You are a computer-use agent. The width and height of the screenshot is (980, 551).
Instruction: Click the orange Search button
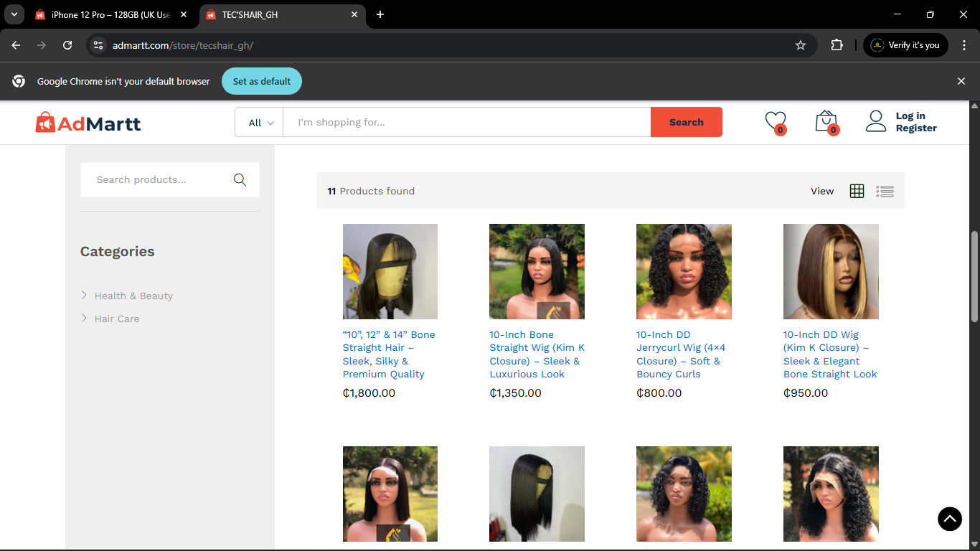click(x=687, y=122)
